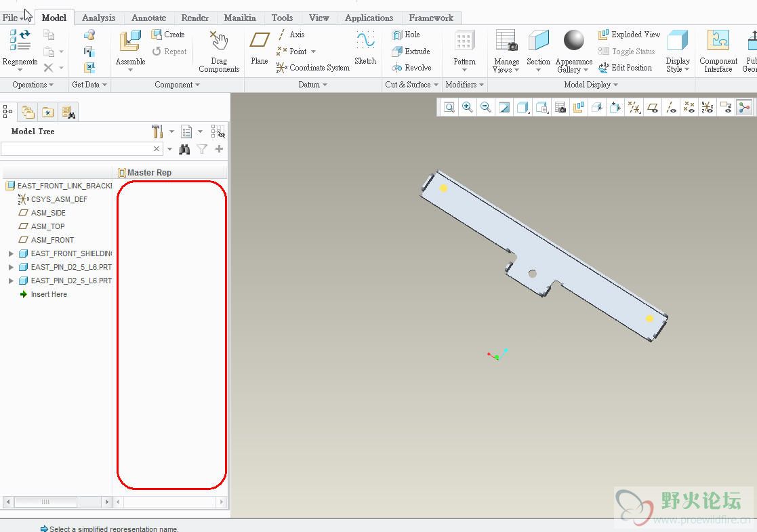Open the Datum group dropdown

coord(313,85)
